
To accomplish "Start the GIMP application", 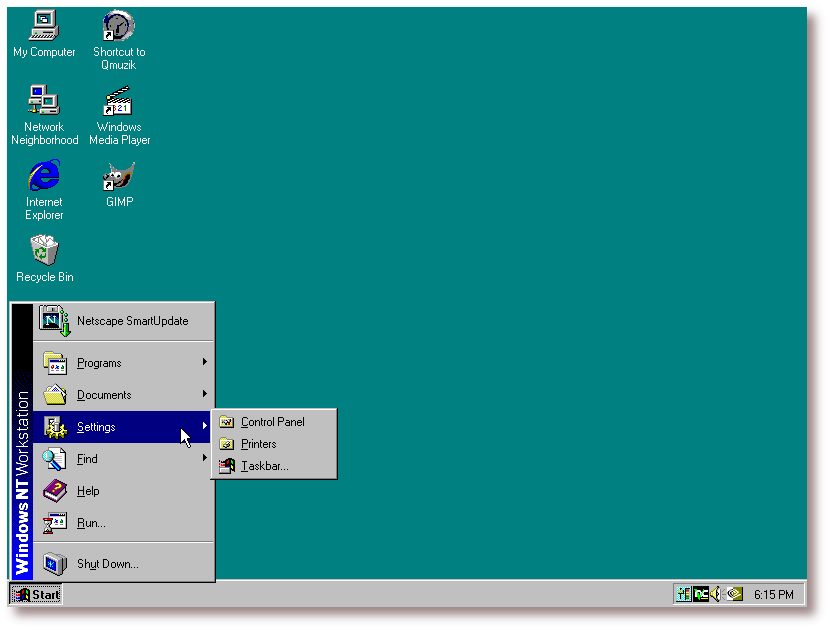I will pos(117,179).
